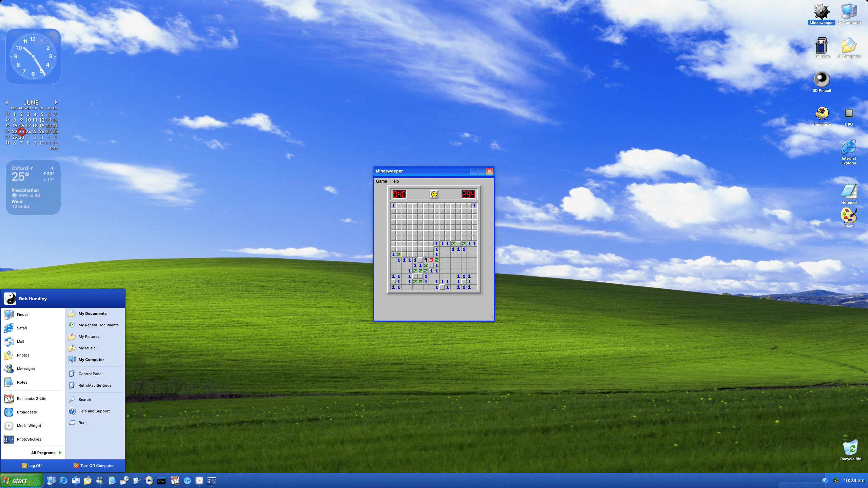Open My Computer in the Start menu
Screen dimensions: 868x488
pyautogui.click(x=95, y=360)
